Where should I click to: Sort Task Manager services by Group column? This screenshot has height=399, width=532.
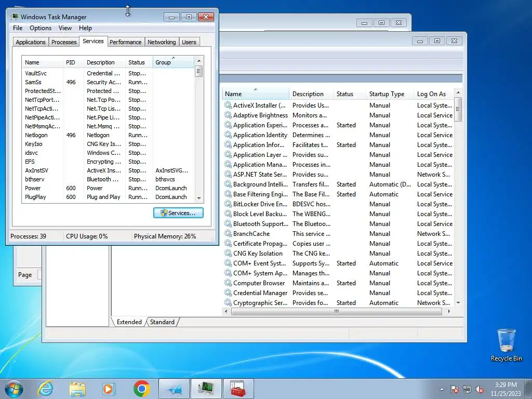coord(174,62)
